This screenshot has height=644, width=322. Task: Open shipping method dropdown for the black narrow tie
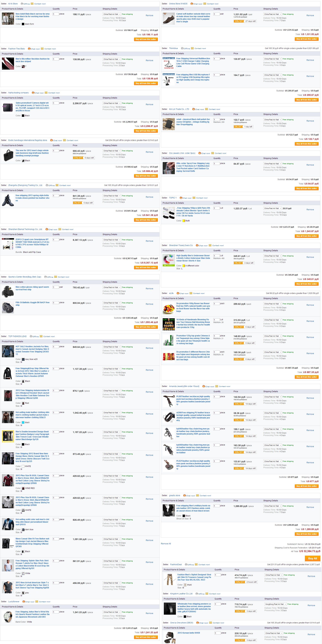click(112, 14)
